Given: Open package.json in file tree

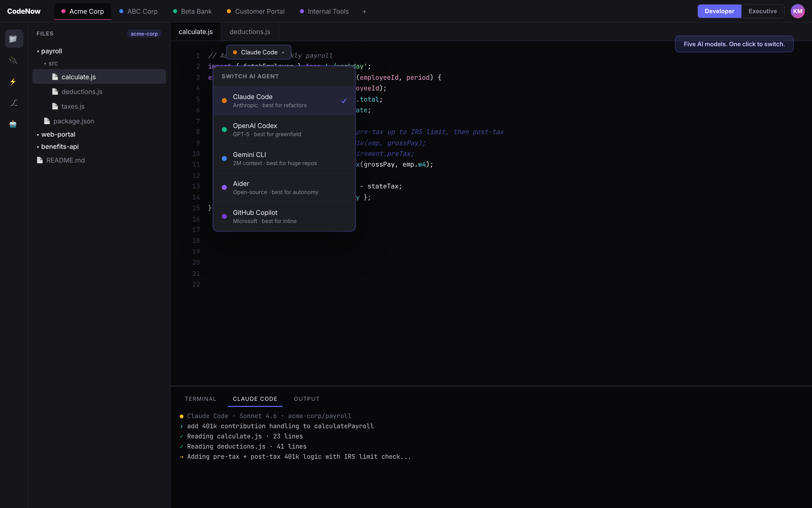Looking at the screenshot, I should tap(99, 121).
